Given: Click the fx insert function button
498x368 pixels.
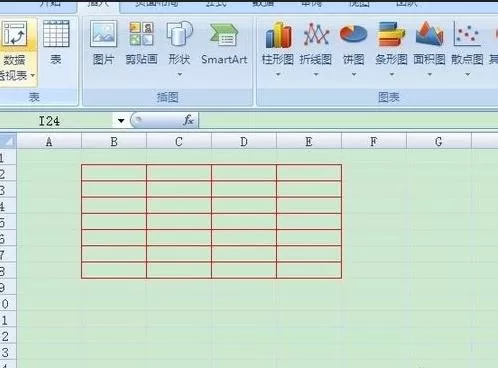Looking at the screenshot, I should coord(188,120).
